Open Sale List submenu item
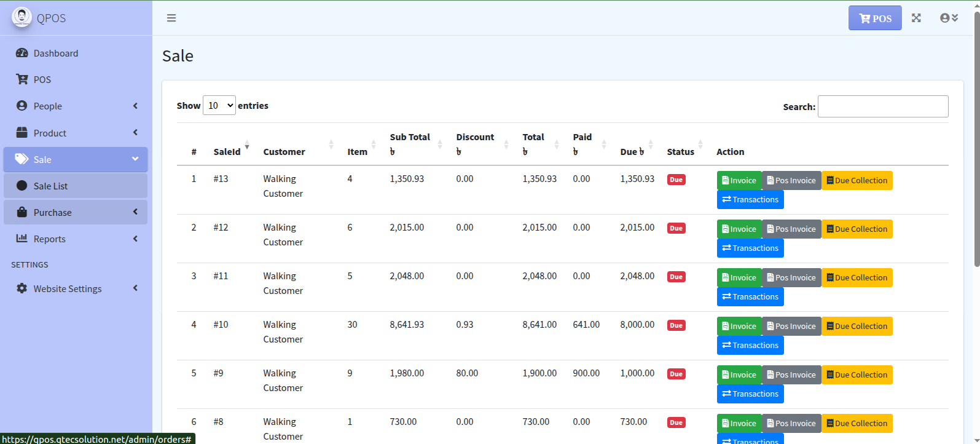 [x=76, y=186]
